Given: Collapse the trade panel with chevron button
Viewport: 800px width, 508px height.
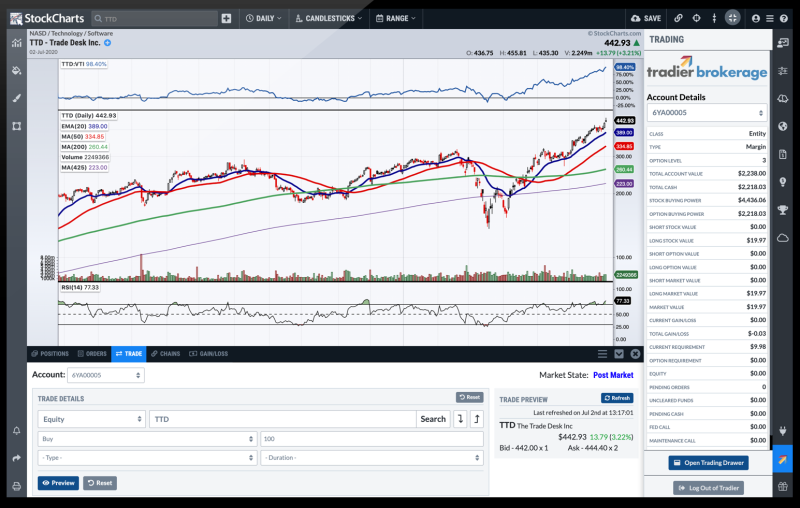Looking at the screenshot, I should tap(618, 353).
